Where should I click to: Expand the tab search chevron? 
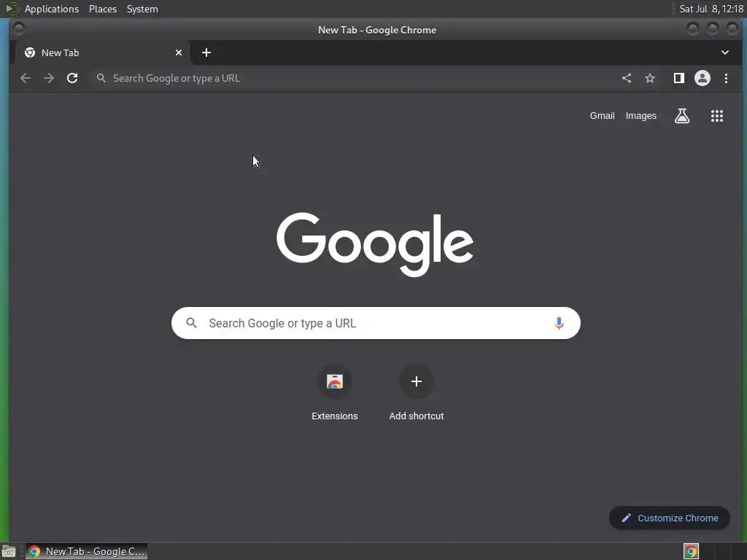724,52
